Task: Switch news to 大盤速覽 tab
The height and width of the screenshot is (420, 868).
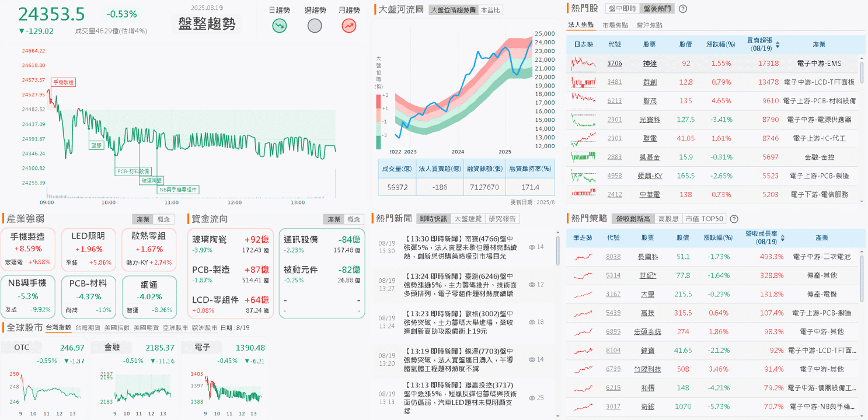Action: 468,219
